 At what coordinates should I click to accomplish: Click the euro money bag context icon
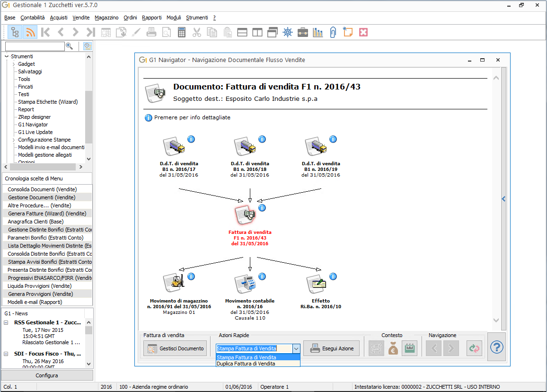pyautogui.click(x=393, y=348)
